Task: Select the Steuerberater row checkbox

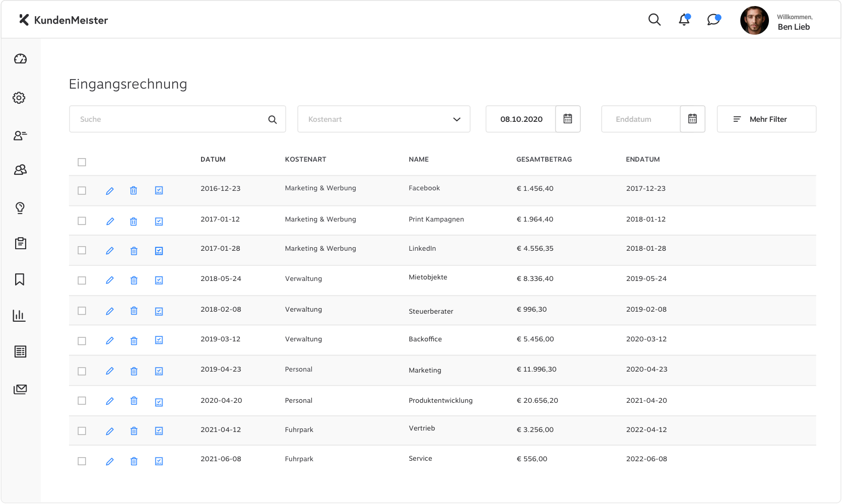Action: (x=82, y=311)
